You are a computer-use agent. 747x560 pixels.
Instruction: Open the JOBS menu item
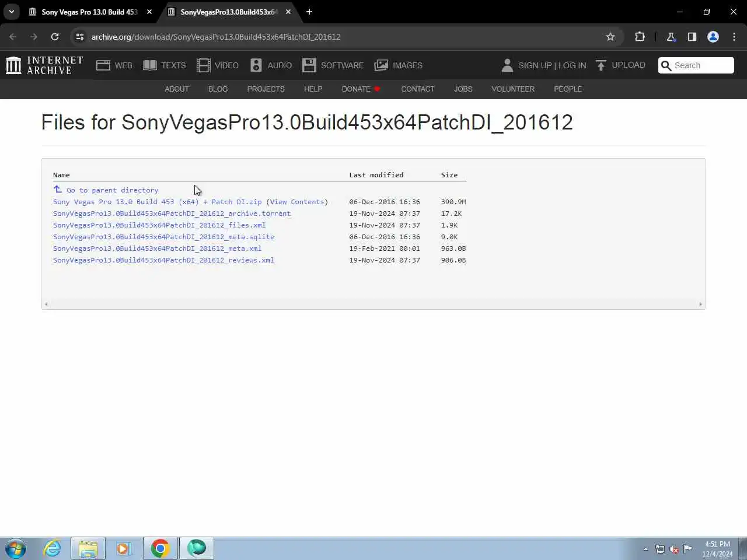(x=463, y=89)
